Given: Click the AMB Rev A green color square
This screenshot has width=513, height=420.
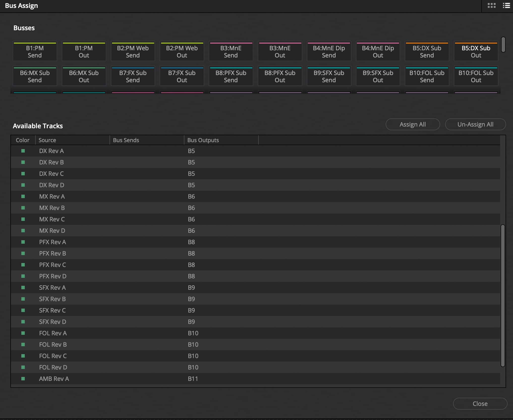Looking at the screenshot, I should point(23,379).
